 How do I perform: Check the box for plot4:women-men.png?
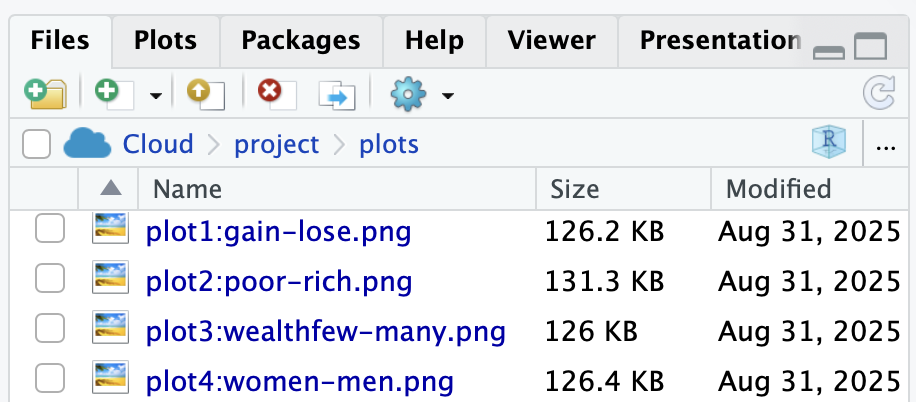(x=50, y=378)
